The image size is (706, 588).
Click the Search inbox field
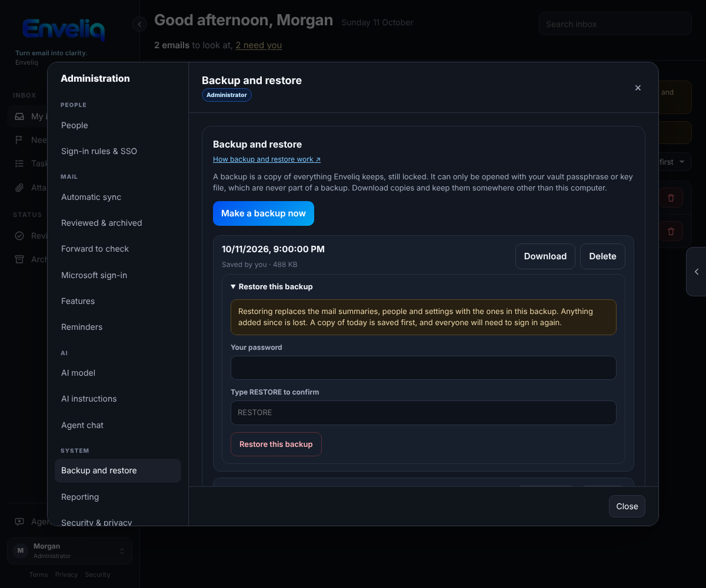tap(615, 24)
